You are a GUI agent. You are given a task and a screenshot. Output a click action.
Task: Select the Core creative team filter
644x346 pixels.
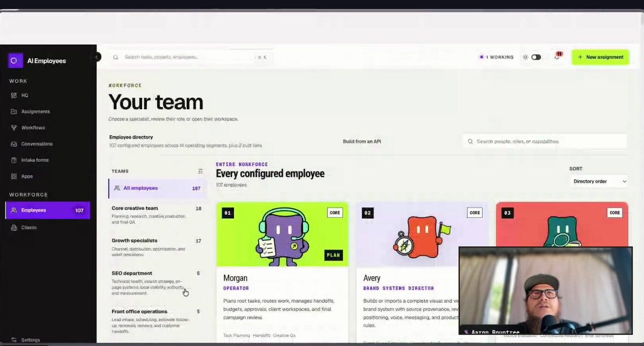(x=157, y=215)
